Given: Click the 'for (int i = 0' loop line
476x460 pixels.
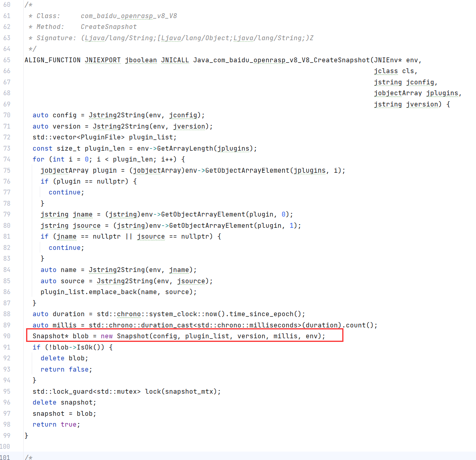Looking at the screenshot, I should coord(109,159).
